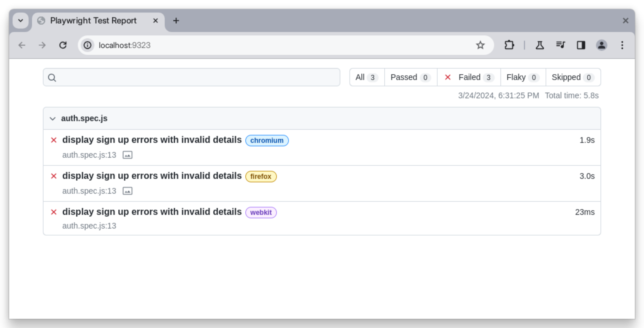Filter by Passed tests

pos(411,77)
